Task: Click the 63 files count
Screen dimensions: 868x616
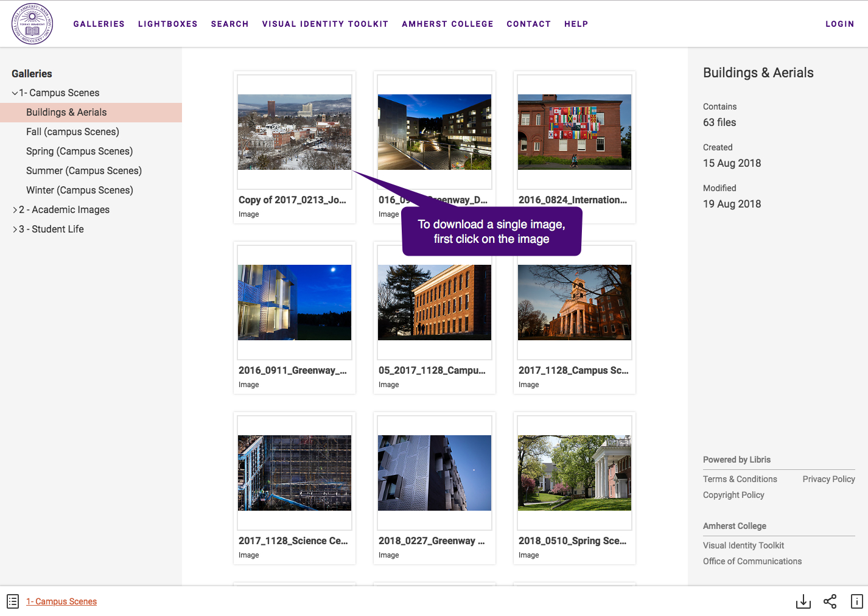Action: coord(719,122)
